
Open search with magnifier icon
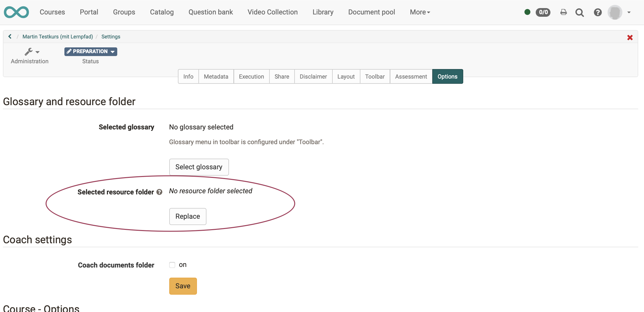(579, 12)
